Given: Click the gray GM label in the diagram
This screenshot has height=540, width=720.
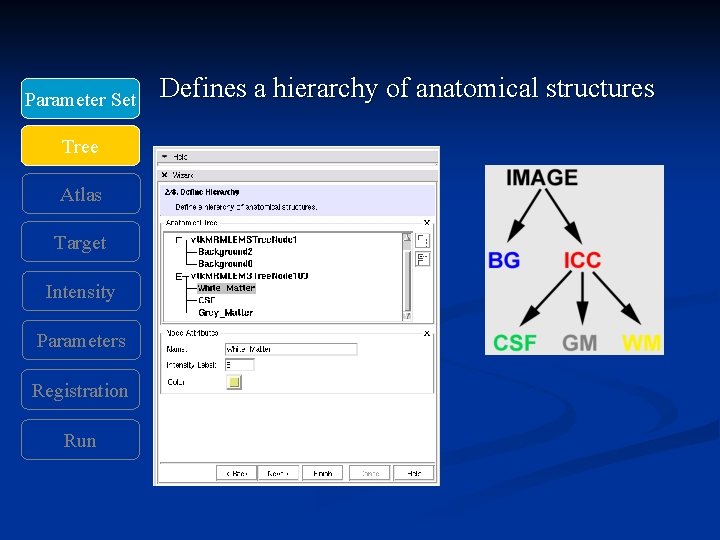Looking at the screenshot, I should (579, 343).
